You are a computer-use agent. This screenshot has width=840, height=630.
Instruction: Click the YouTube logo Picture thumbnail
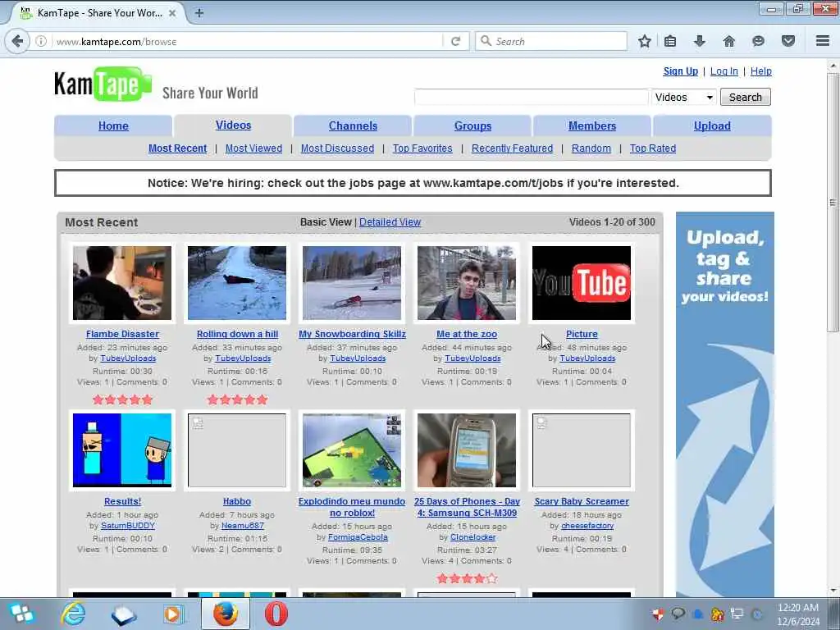582,283
